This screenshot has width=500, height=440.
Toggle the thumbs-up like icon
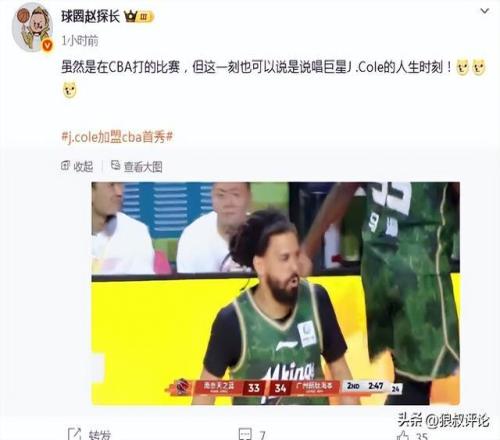403,435
